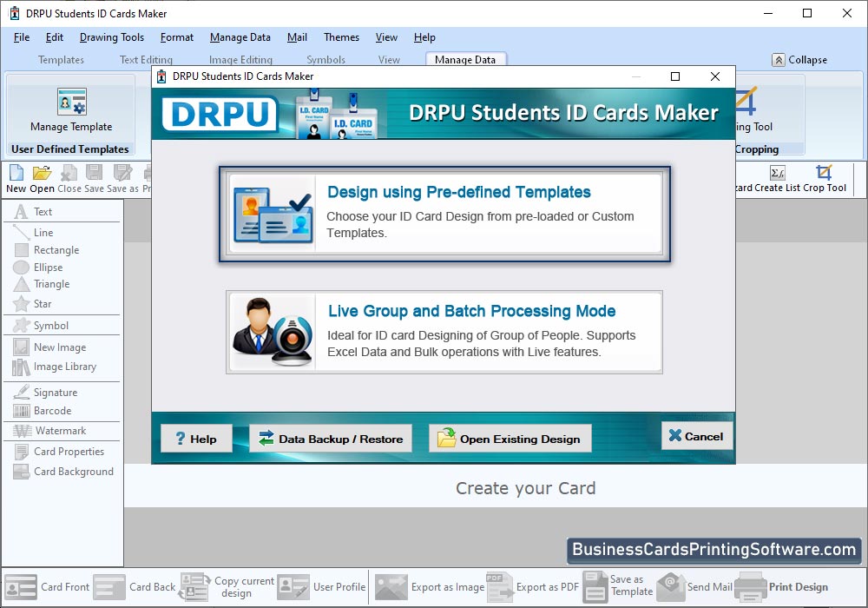Cancel the startup dialog

pos(697,436)
